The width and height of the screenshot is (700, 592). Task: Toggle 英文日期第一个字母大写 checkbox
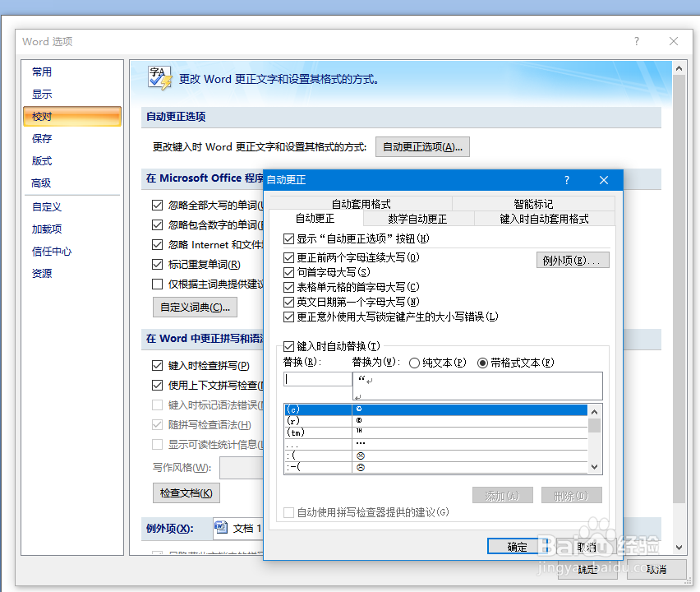289,302
